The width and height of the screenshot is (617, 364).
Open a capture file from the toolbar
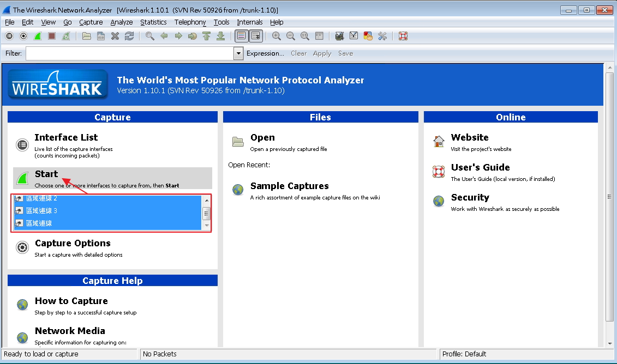point(87,36)
